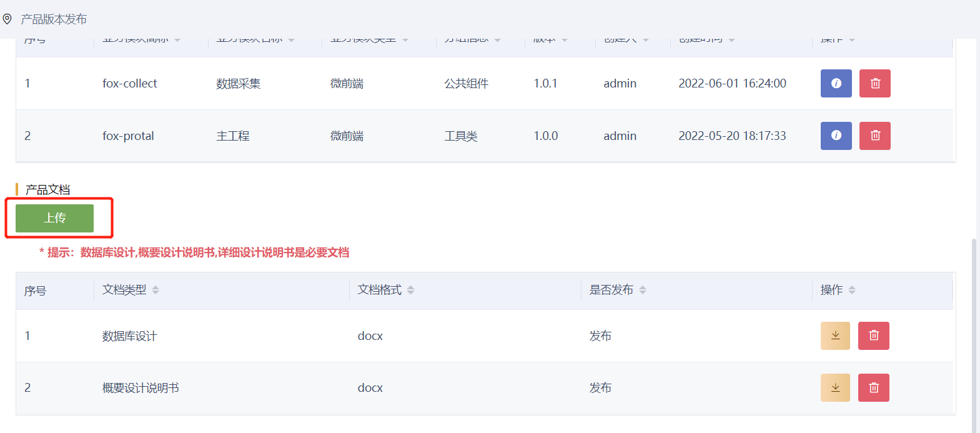Delete the fox-collect module row
This screenshot has height=433, width=980.
point(874,83)
